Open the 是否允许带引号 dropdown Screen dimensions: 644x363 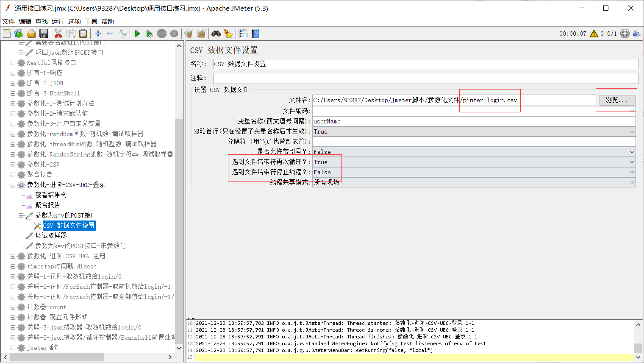[x=474, y=152]
